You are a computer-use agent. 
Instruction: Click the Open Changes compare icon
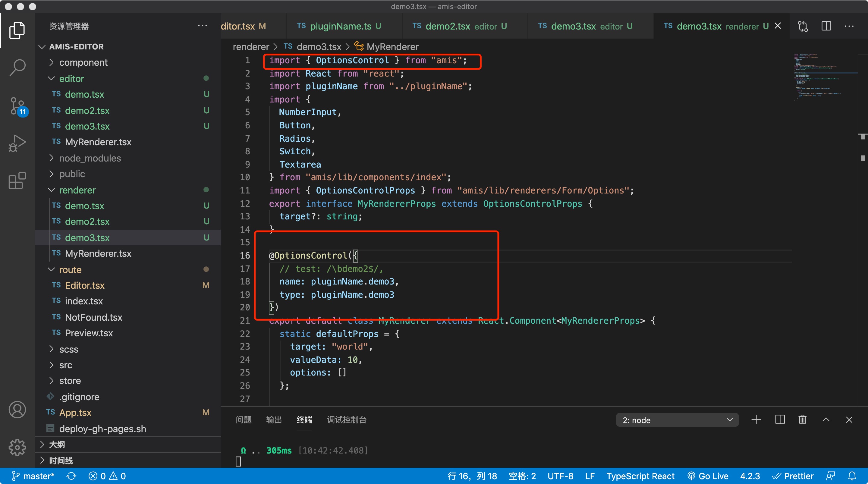coord(803,26)
